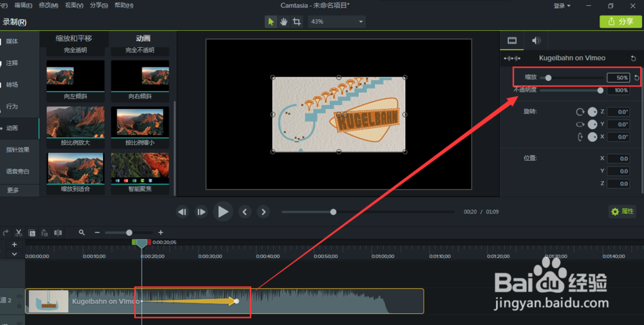Cut selection with the scissors icon
The width and height of the screenshot is (644, 325).
(19, 232)
